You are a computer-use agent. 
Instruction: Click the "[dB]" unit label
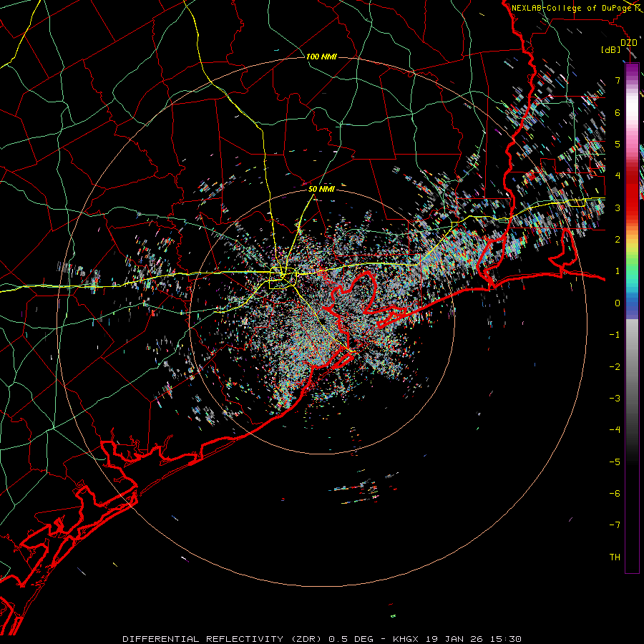point(610,49)
